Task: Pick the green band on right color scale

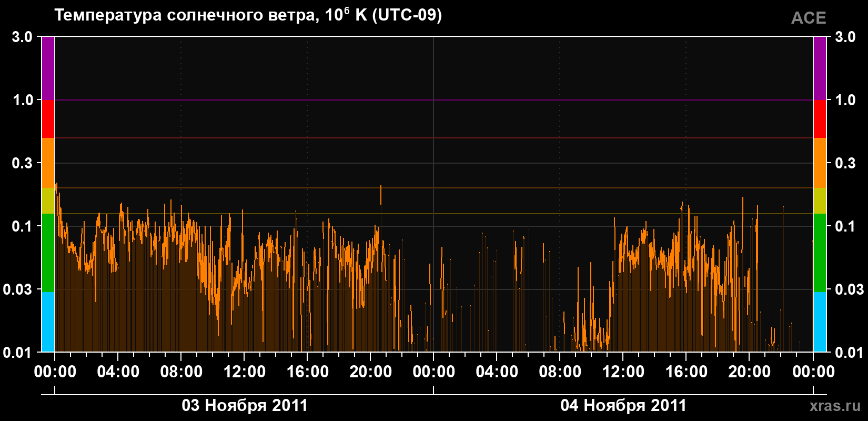Action: 820,253
